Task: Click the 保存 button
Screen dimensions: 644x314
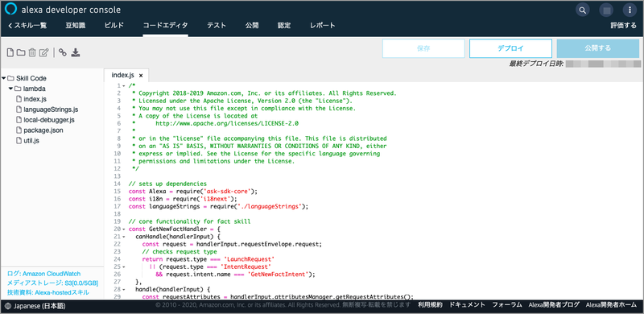Action: click(x=423, y=48)
